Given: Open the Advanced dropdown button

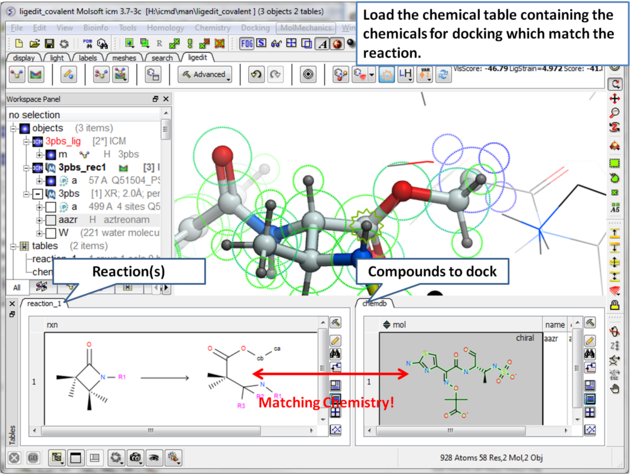Looking at the screenshot, I should (204, 75).
